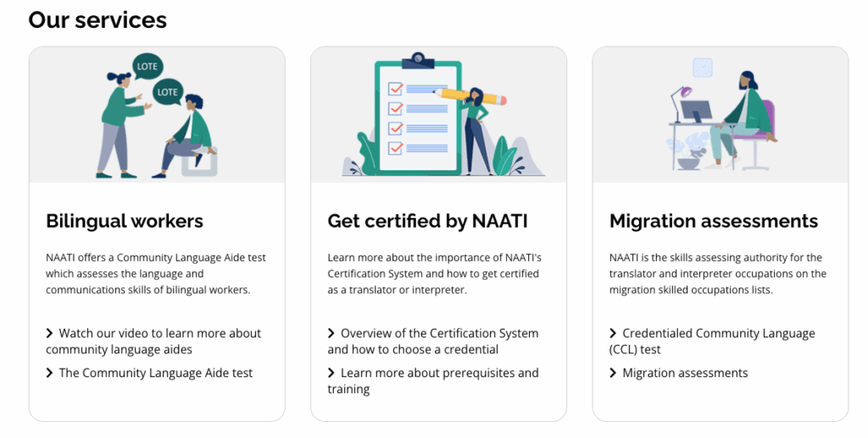This screenshot has width=868, height=438.
Task: Click the 'Bilingual workers' card heading
Action: click(x=125, y=221)
